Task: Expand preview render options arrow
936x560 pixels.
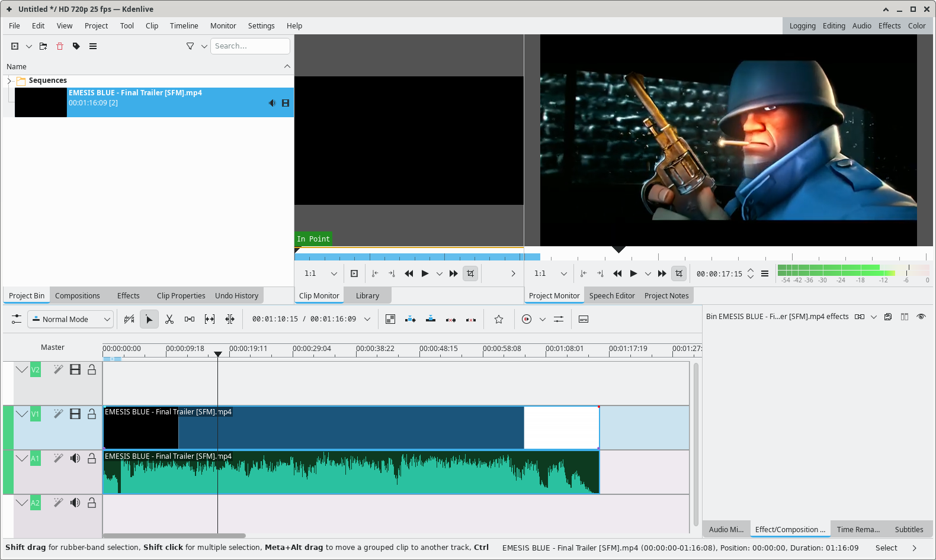Action: click(543, 319)
